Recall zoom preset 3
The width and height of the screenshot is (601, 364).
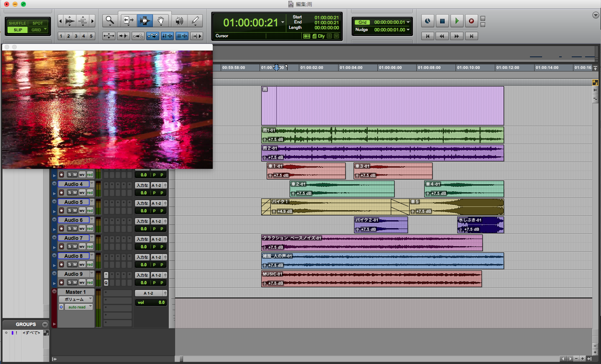[x=76, y=36]
